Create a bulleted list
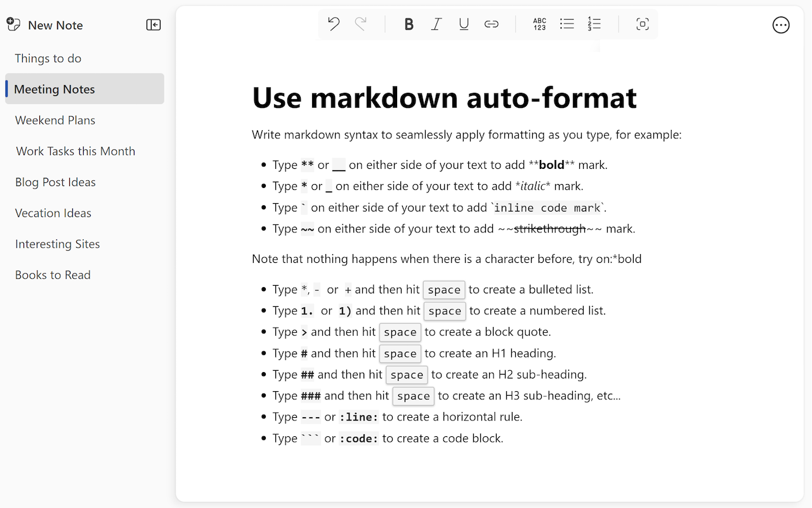This screenshot has width=812, height=508. (566, 23)
